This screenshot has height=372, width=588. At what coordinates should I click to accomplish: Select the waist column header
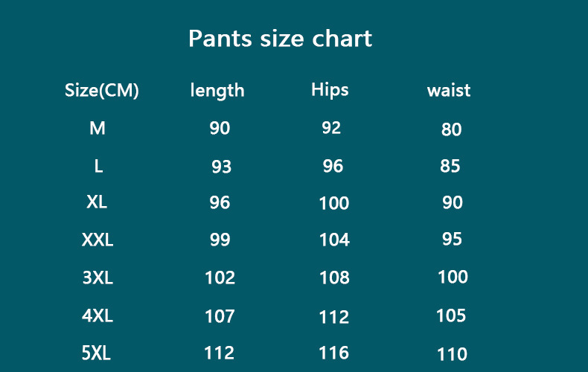(x=449, y=91)
